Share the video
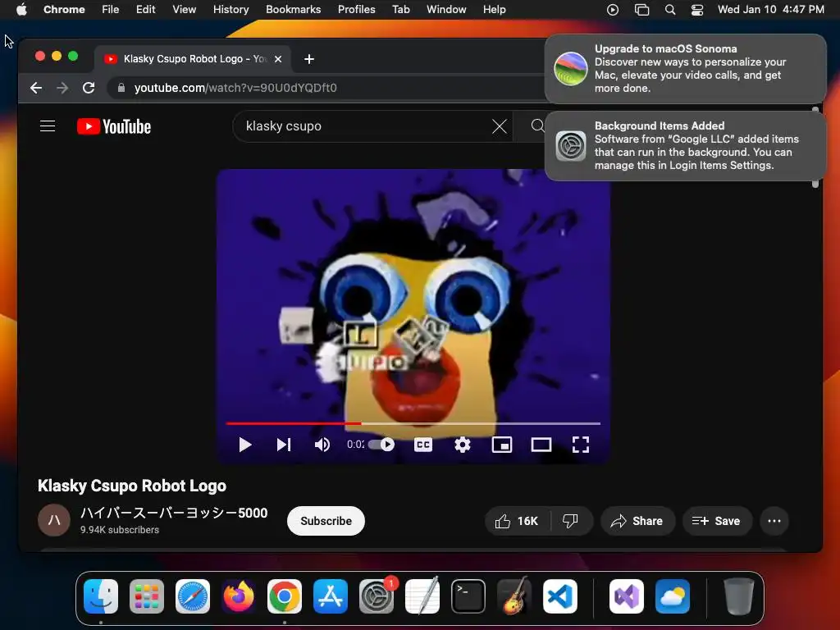This screenshot has width=840, height=630. pyautogui.click(x=637, y=521)
